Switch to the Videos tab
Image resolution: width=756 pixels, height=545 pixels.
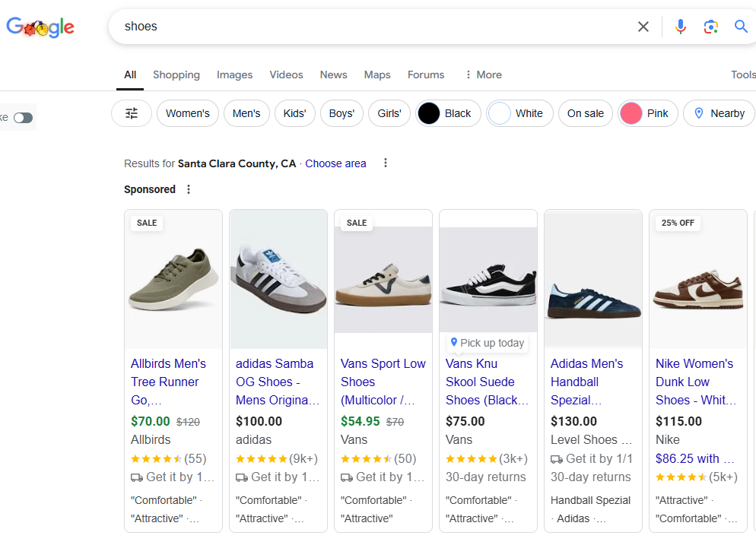pos(286,74)
